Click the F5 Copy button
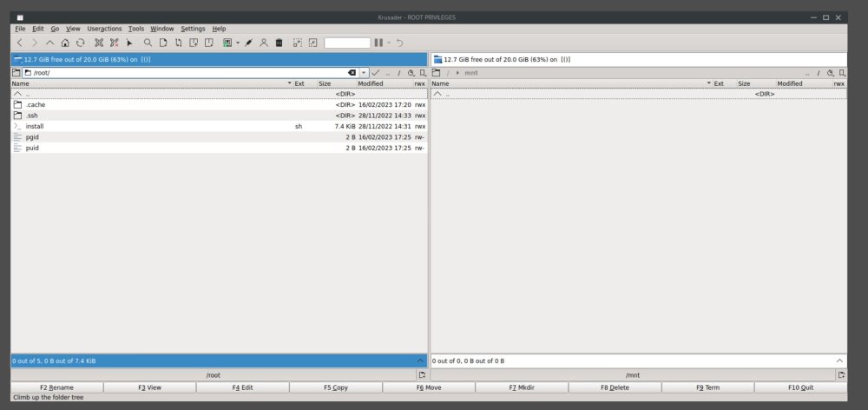The height and width of the screenshot is (410, 868). coord(336,387)
